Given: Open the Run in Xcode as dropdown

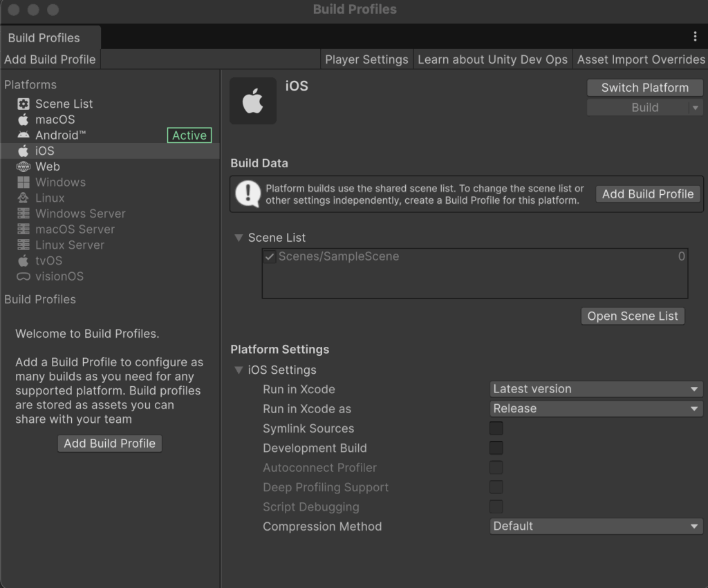Looking at the screenshot, I should 595,408.
